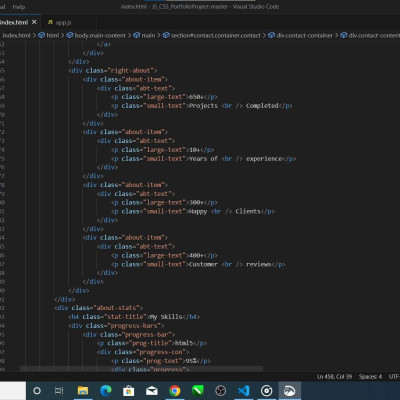This screenshot has height=400, width=400.
Task: Click the horizontal scrollbar in the editor
Action: click(141, 369)
